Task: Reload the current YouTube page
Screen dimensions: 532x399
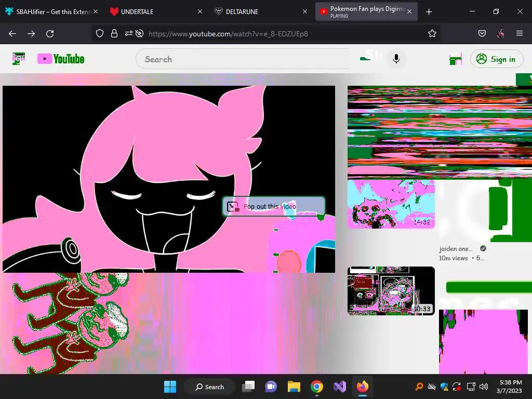Action: pos(50,34)
